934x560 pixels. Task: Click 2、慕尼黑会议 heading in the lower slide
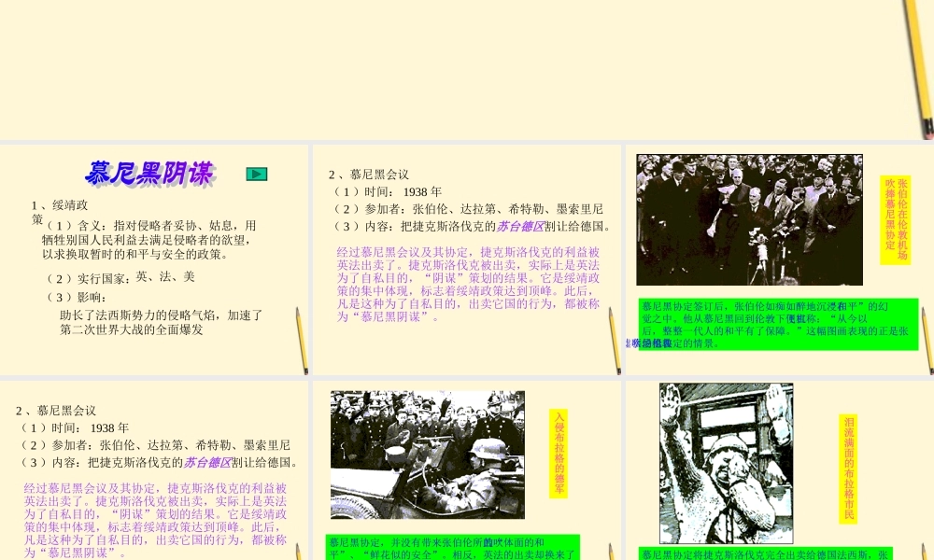click(56, 411)
